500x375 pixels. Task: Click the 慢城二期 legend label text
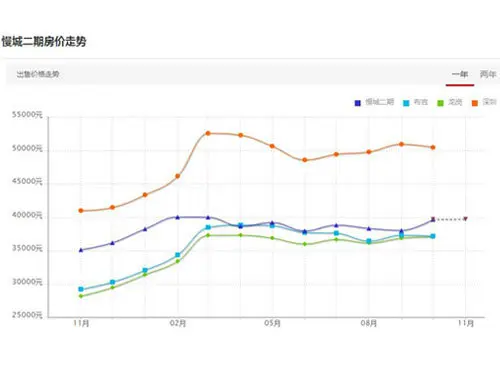point(379,102)
